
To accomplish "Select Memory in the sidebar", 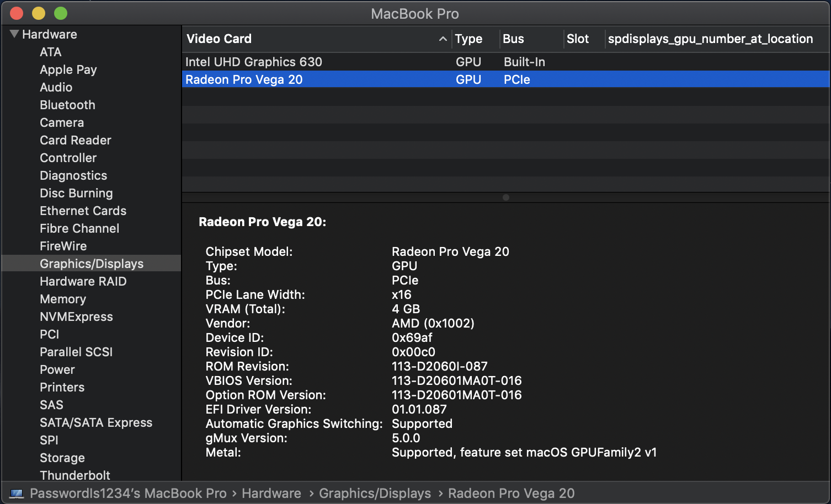I will [x=63, y=299].
